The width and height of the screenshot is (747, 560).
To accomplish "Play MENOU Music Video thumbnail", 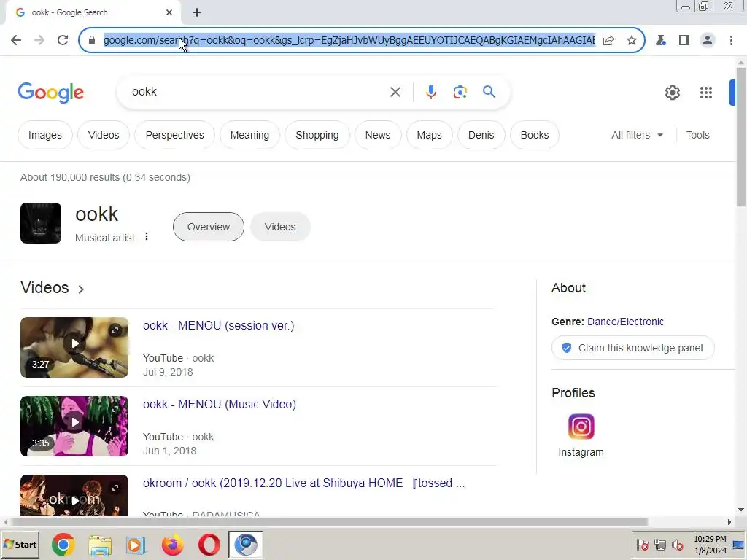I will click(x=74, y=426).
